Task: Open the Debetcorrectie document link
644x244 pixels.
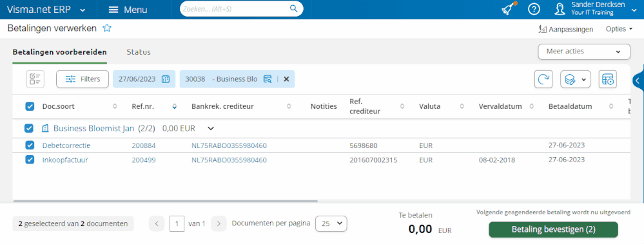Action: click(66, 145)
